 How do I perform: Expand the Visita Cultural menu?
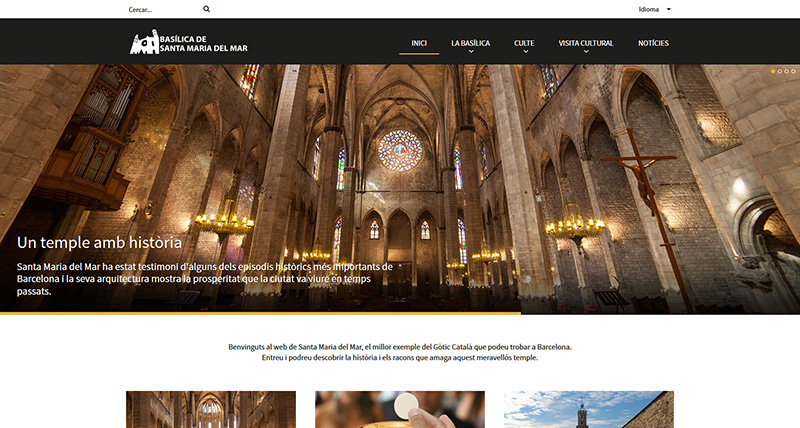[x=586, y=45]
